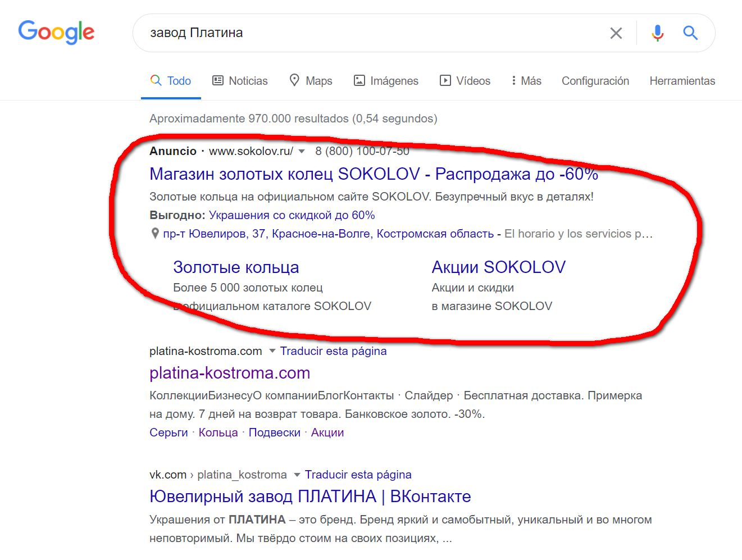Open the Подвески sitelink
The width and height of the screenshot is (742, 560).
275,432
